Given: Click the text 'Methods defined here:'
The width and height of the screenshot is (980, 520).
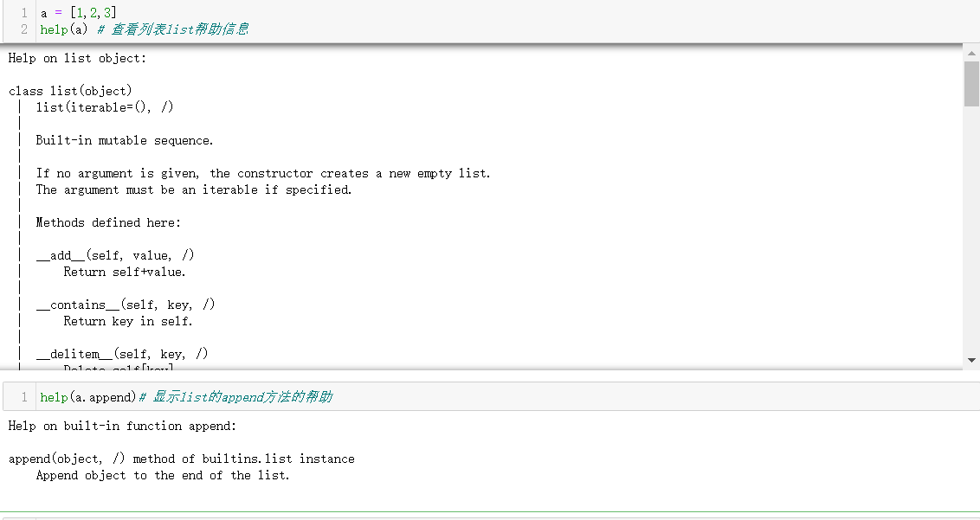Looking at the screenshot, I should coord(108,222).
